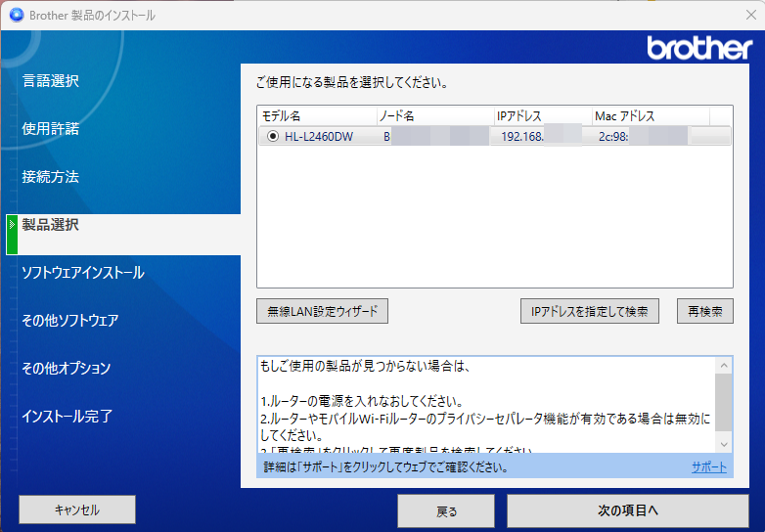This screenshot has height=532, width=765.
Task: Click the キャンセル button
Action: click(77, 510)
